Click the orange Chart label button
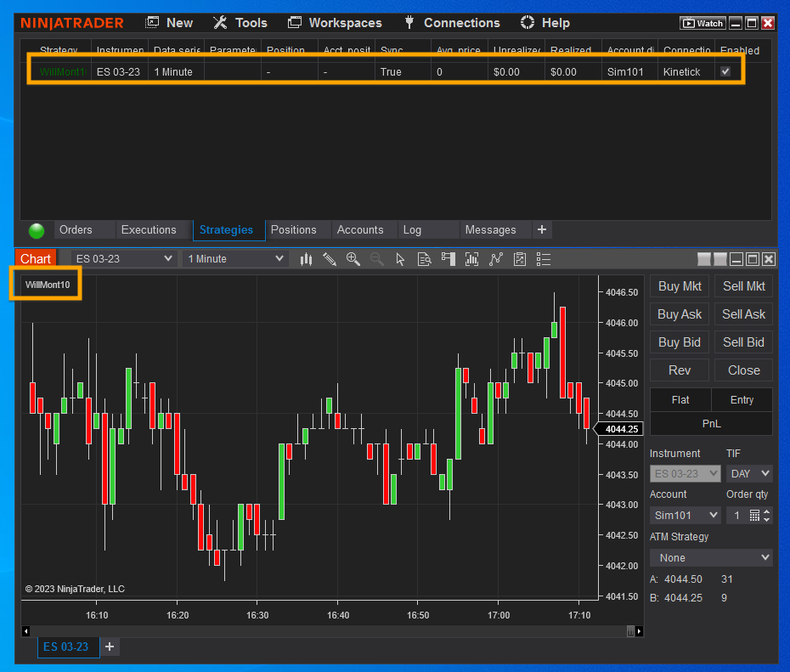The height and width of the screenshot is (672, 790). coord(36,259)
